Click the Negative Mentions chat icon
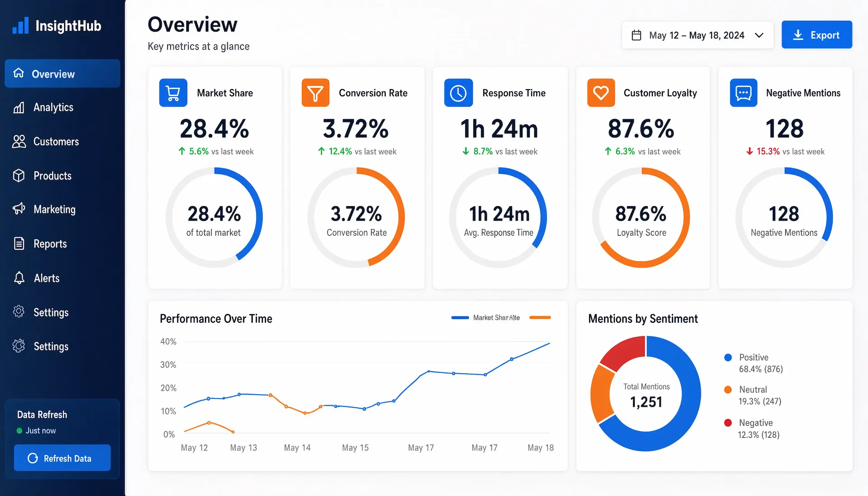This screenshot has width=868, height=496. tap(744, 93)
